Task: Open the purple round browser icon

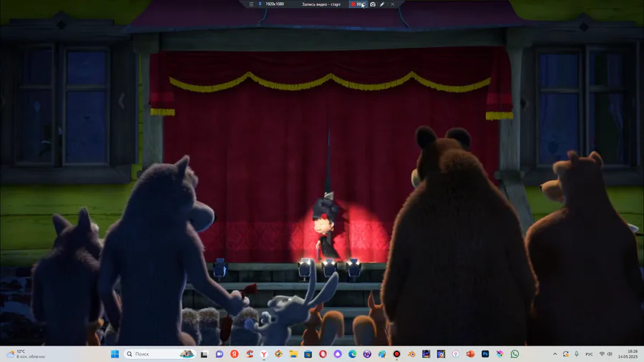Action: 367,354
